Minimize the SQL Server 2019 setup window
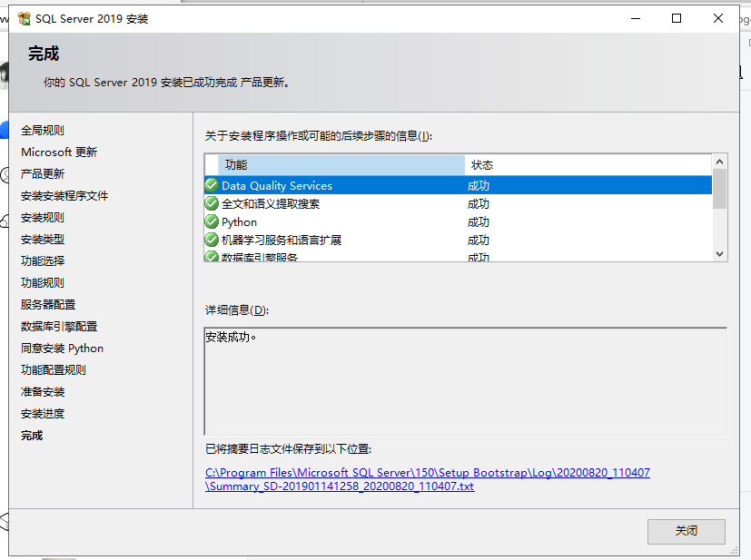 636,19
